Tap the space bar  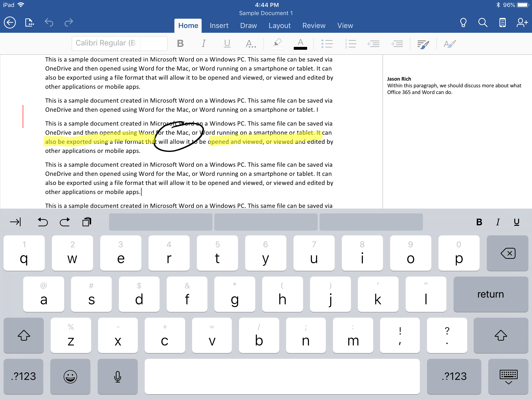(282, 376)
